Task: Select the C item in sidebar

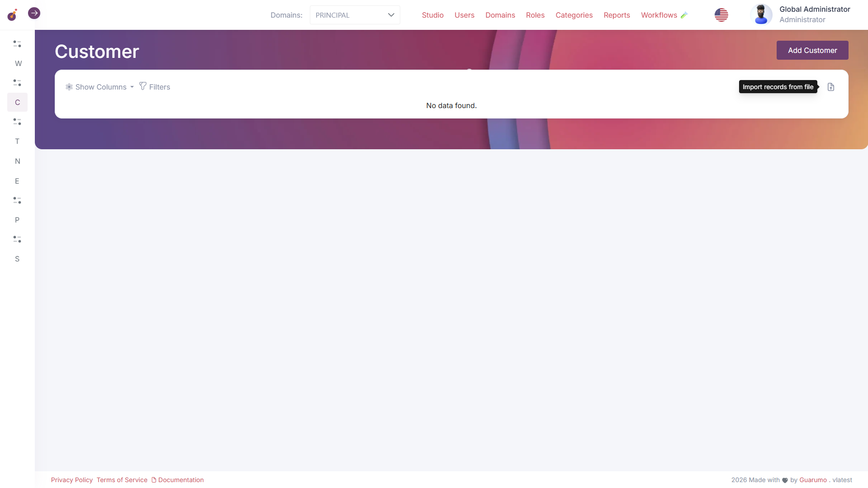Action: tap(17, 102)
